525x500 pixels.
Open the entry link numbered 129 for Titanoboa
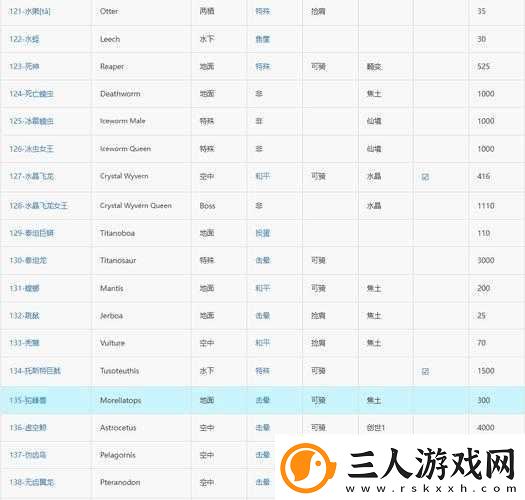pos(31,233)
